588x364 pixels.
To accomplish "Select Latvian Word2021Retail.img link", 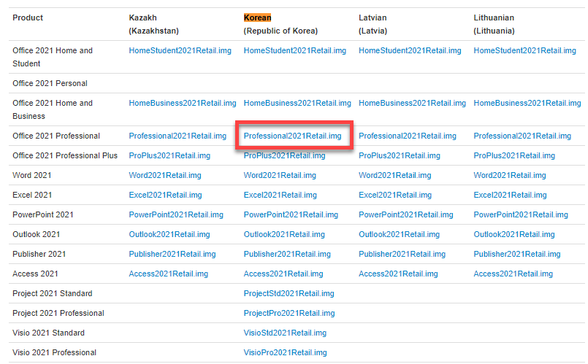I will pos(395,175).
